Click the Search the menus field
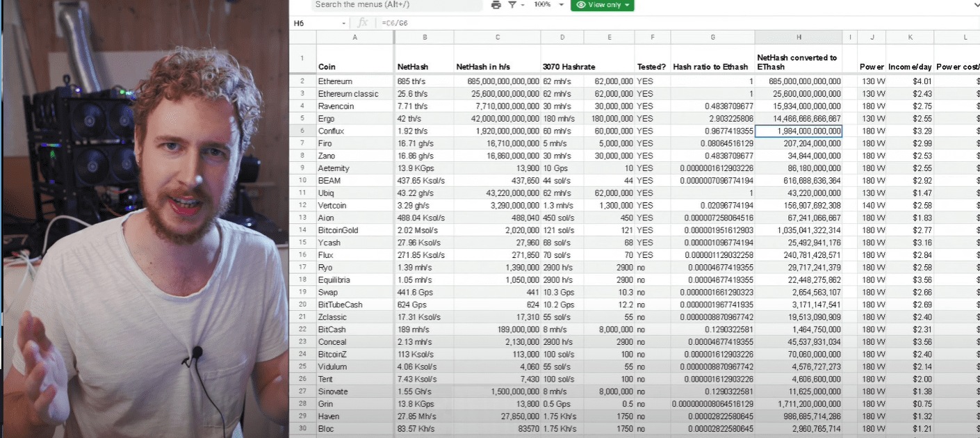Viewport: 980px width, 438px height. (396, 4)
